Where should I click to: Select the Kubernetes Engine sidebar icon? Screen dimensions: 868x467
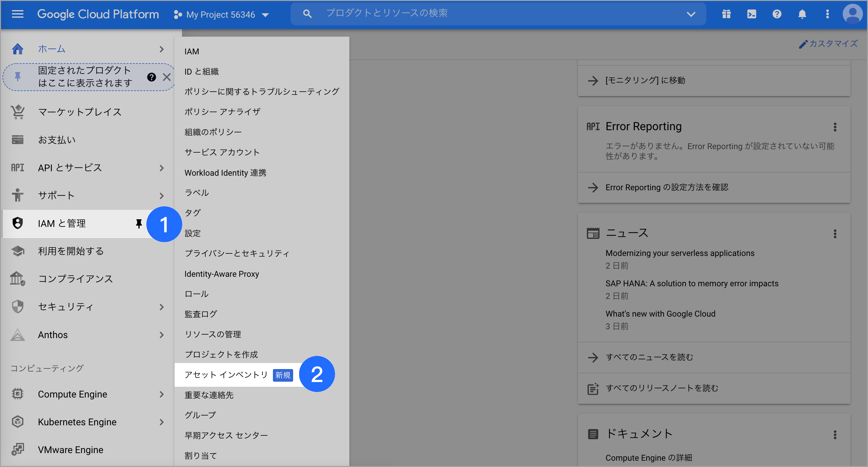[x=17, y=422]
